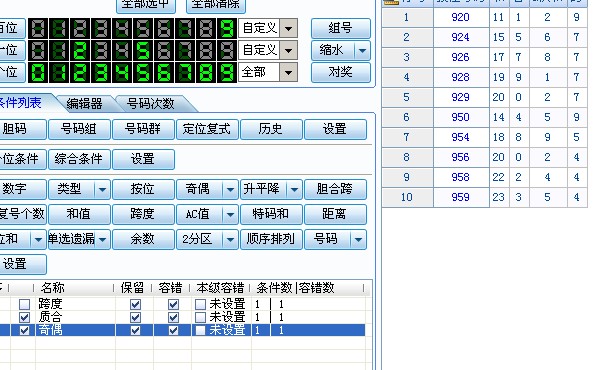594x370 pixels.
Task: Toggle digit 0 in the third number row
Action: pyautogui.click(x=38, y=72)
